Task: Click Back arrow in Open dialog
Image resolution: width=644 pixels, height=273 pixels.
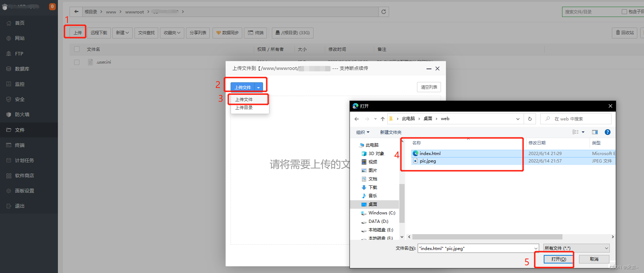Action: pyautogui.click(x=357, y=119)
